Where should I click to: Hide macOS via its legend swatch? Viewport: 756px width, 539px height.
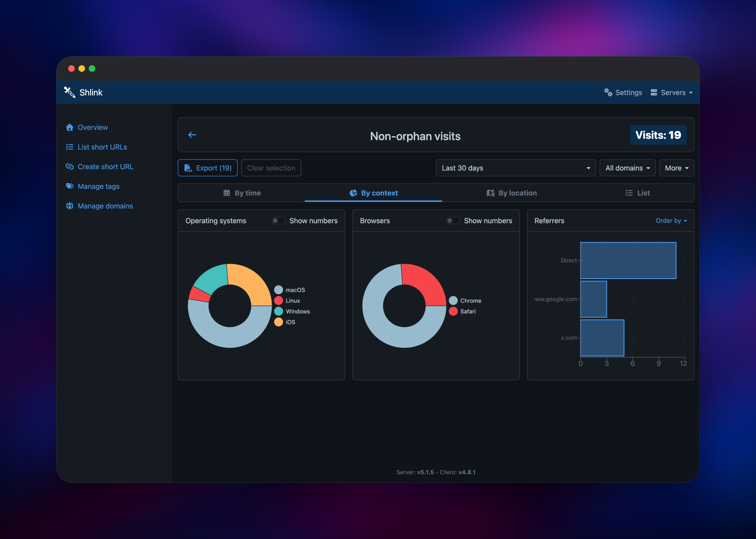(279, 290)
